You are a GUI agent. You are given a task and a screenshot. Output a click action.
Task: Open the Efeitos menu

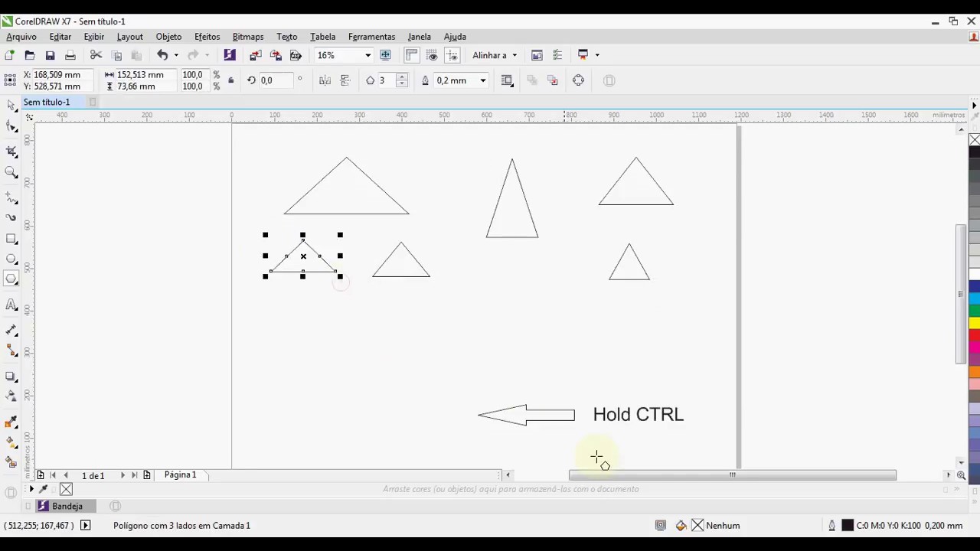pyautogui.click(x=207, y=37)
